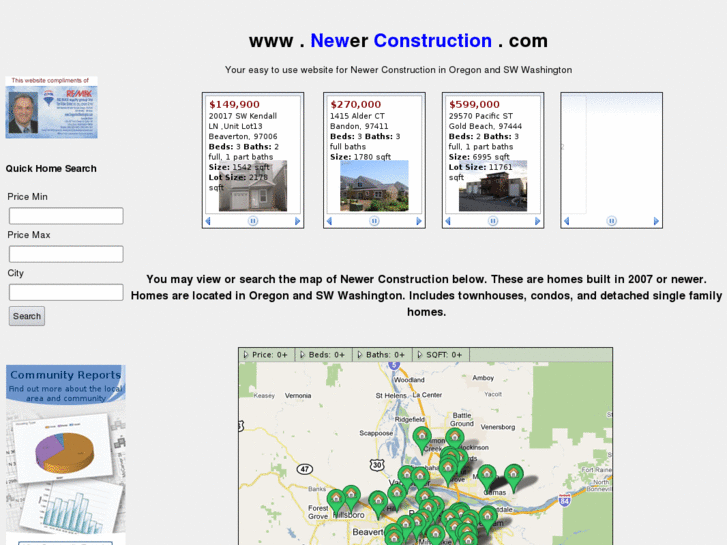This screenshot has height=545, width=727.
Task: Open the $599,000 Gold Beach listing price
Action: (x=474, y=104)
